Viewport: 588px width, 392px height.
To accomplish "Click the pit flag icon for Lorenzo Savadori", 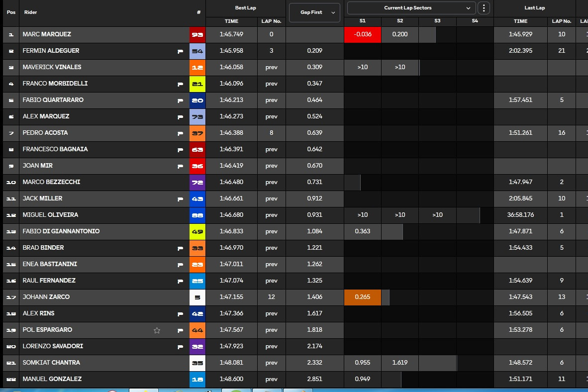I will click(181, 347).
